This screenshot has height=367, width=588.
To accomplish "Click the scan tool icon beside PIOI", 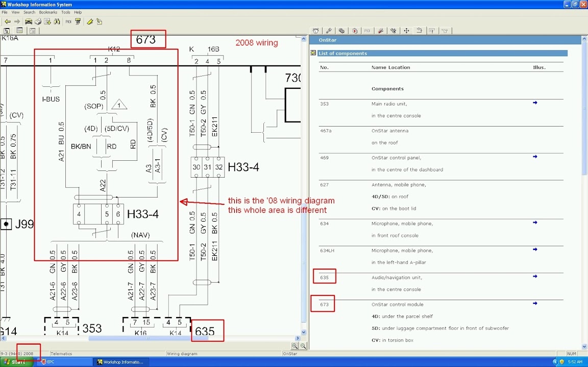I will click(78, 22).
